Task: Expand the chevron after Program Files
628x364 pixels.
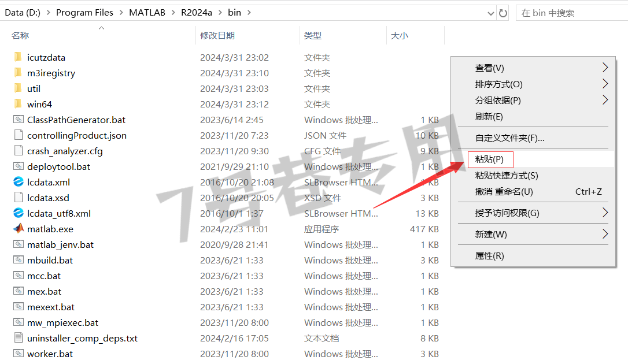Action: tap(121, 13)
